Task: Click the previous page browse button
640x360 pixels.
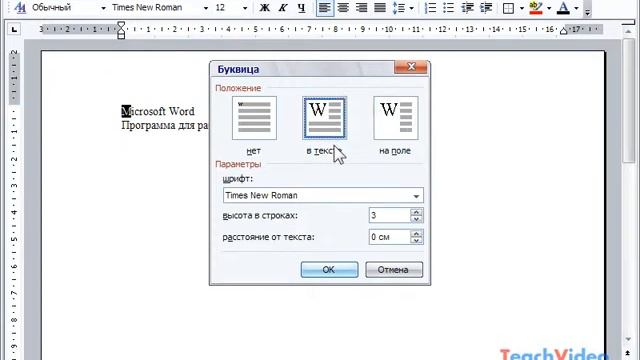Action: [629, 353]
